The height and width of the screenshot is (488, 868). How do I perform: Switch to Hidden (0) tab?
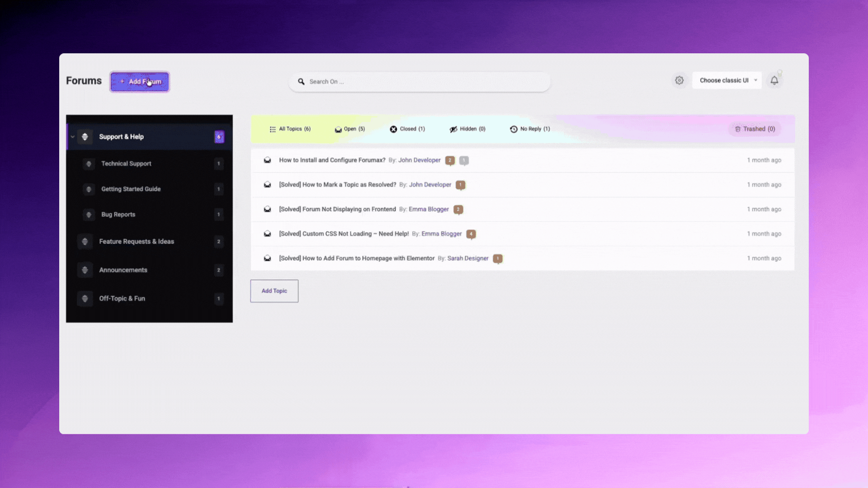point(467,129)
